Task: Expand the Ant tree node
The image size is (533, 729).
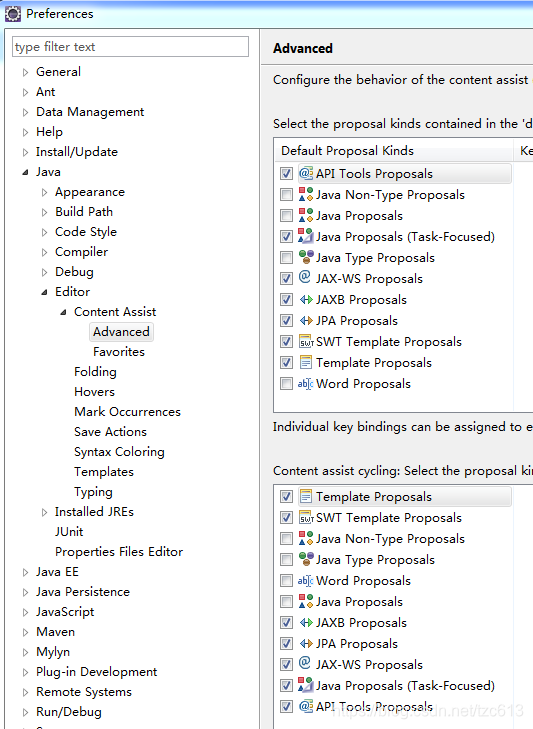Action: coord(26,92)
